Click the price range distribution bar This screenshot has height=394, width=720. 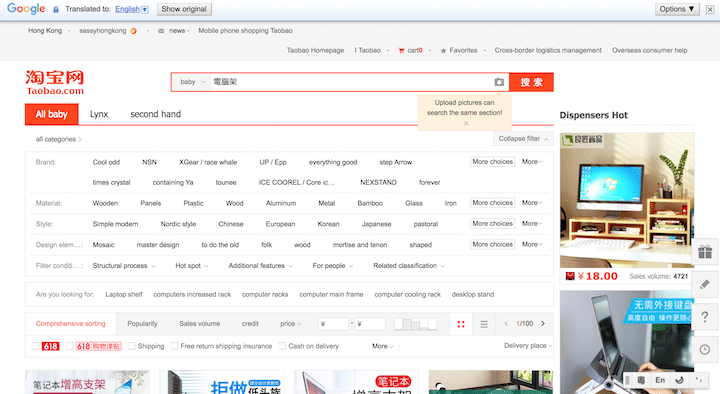(416, 324)
